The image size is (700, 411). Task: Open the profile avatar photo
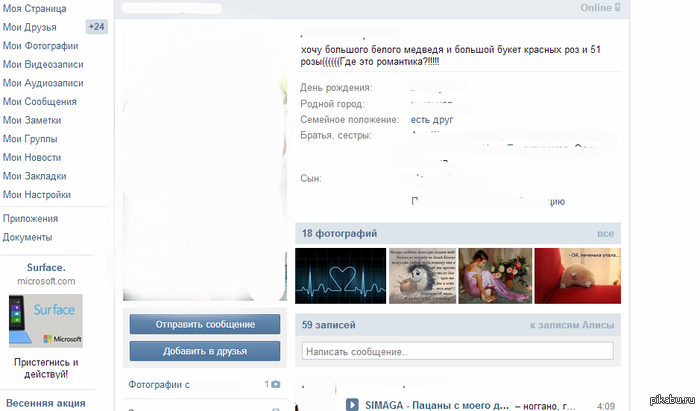click(205, 162)
